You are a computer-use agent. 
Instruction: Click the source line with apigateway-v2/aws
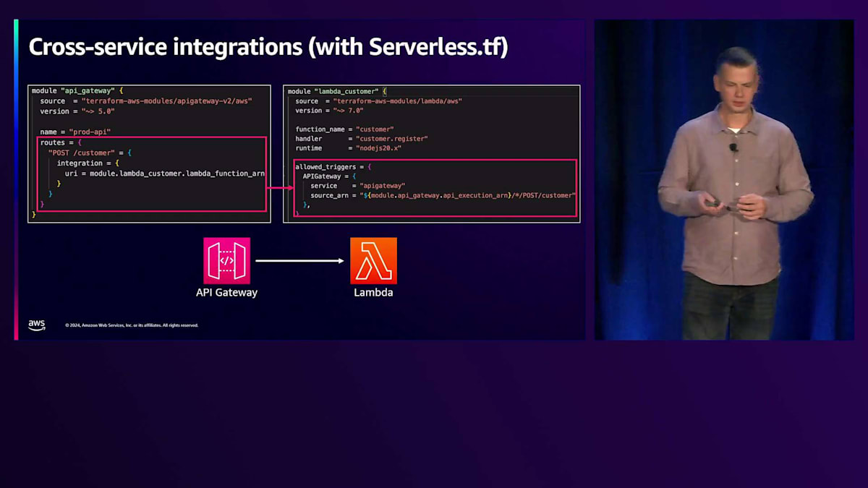click(146, 101)
